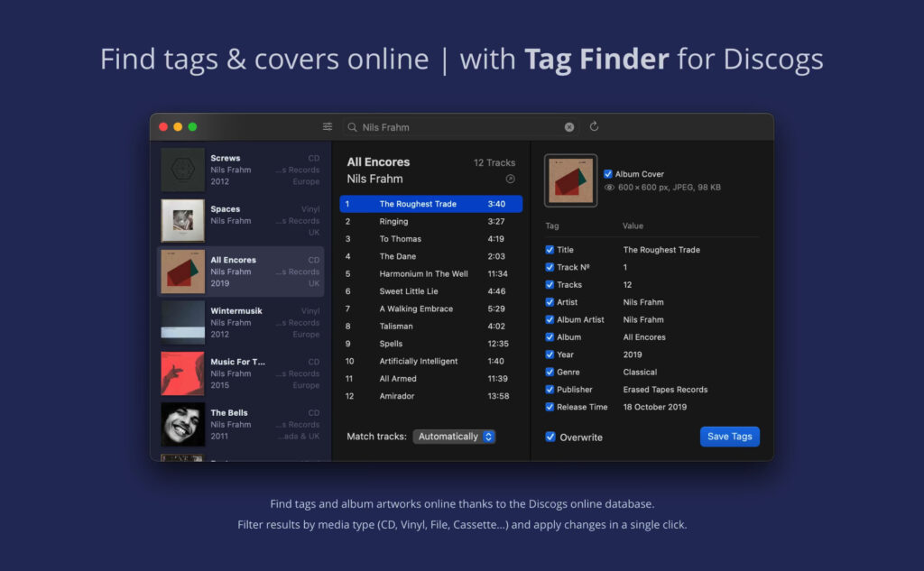Disable the Artist tag checkbox
This screenshot has width=924, height=571.
click(550, 302)
